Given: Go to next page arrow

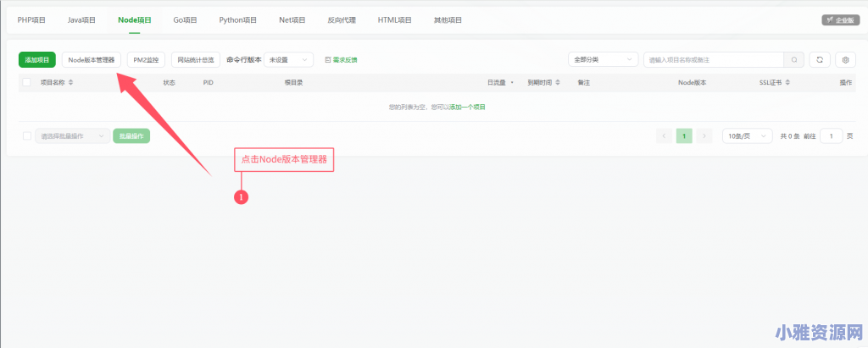Looking at the screenshot, I should (704, 136).
